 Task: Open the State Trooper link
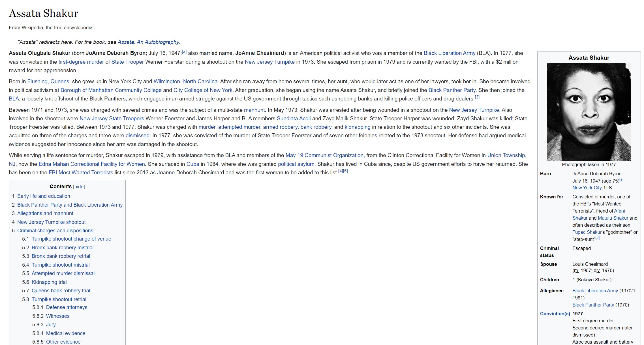(128, 62)
